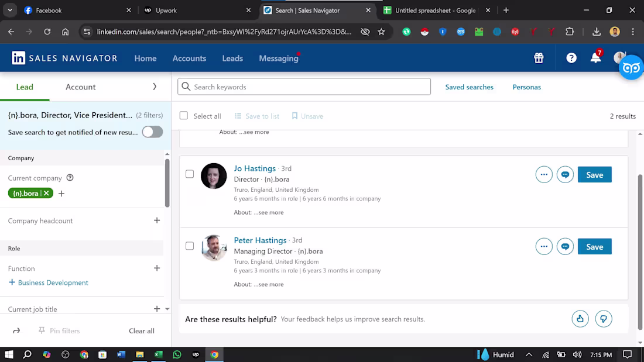Viewport: 644px width, 362px height.
Task: Open Saved searches link
Action: (x=469, y=87)
